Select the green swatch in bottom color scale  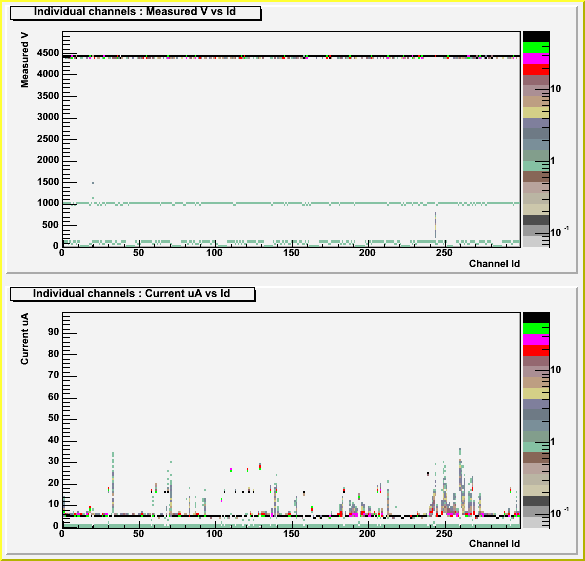point(536,329)
